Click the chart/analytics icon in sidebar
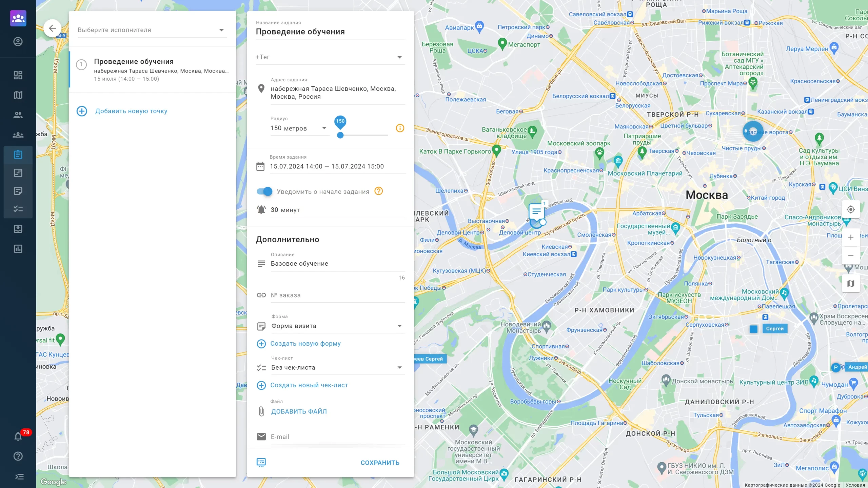Image resolution: width=868 pixels, height=488 pixels. tap(17, 249)
